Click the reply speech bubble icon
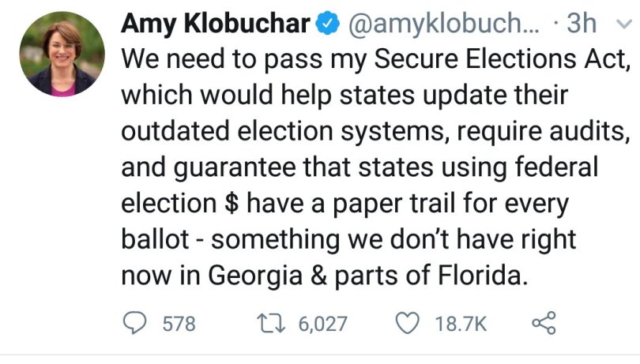 [x=137, y=323]
